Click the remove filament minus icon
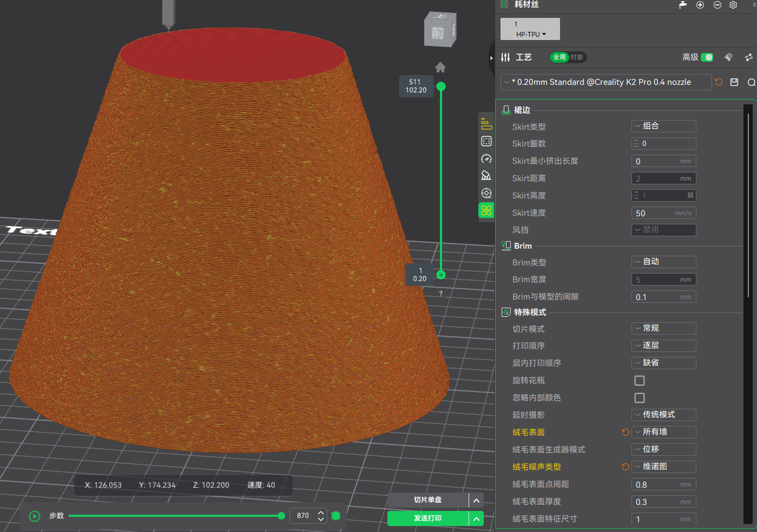Screen dimensions: 757x532 point(717,5)
